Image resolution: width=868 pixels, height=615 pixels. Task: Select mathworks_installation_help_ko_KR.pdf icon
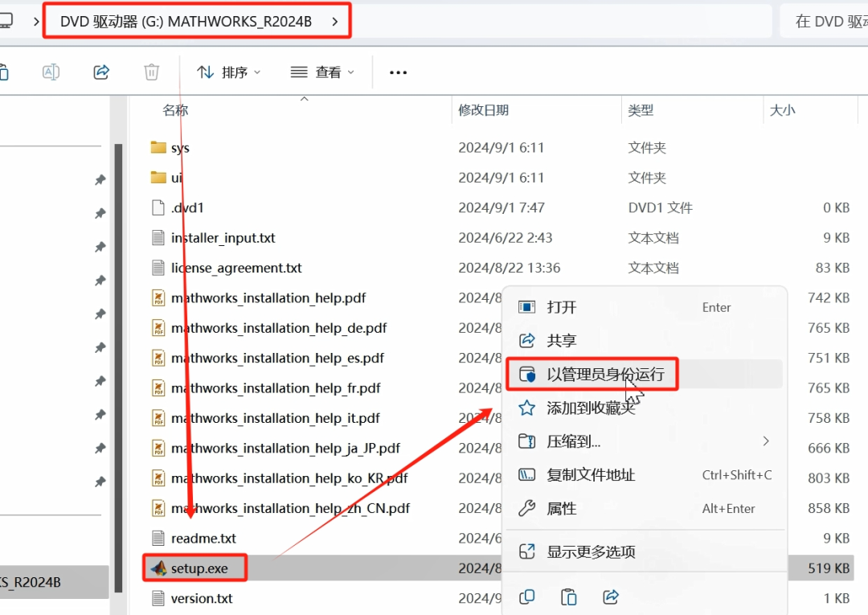pos(158,478)
